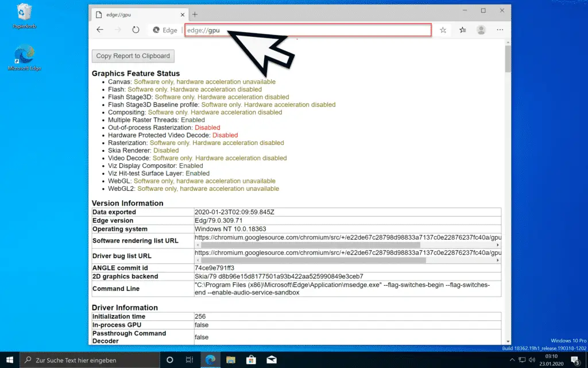Viewport: 588px width, 368px height.
Task: Click the volume speaker icon
Action: [x=531, y=360]
